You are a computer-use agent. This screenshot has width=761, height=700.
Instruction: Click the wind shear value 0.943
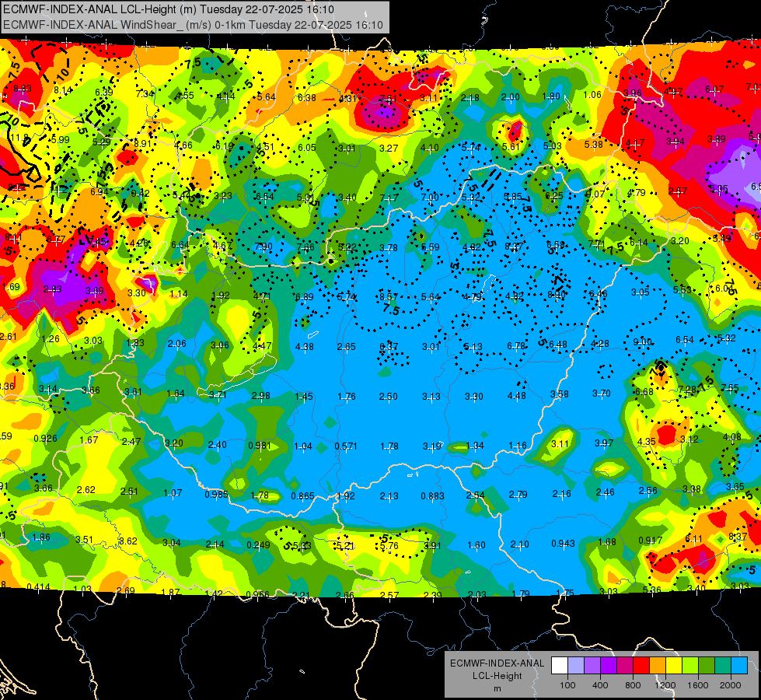click(563, 543)
